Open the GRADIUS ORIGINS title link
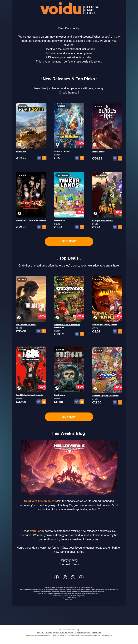The width and height of the screenshot is (138, 644). click(62, 151)
